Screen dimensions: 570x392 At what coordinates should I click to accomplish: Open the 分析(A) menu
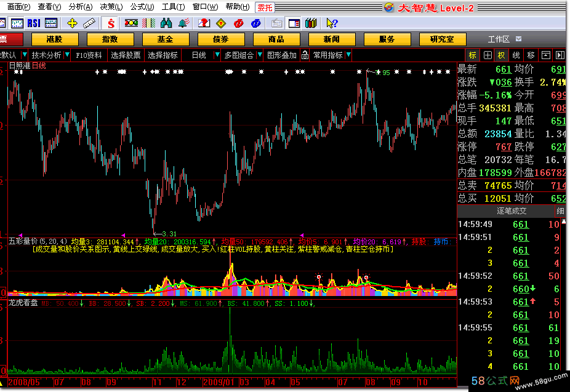tap(81, 7)
